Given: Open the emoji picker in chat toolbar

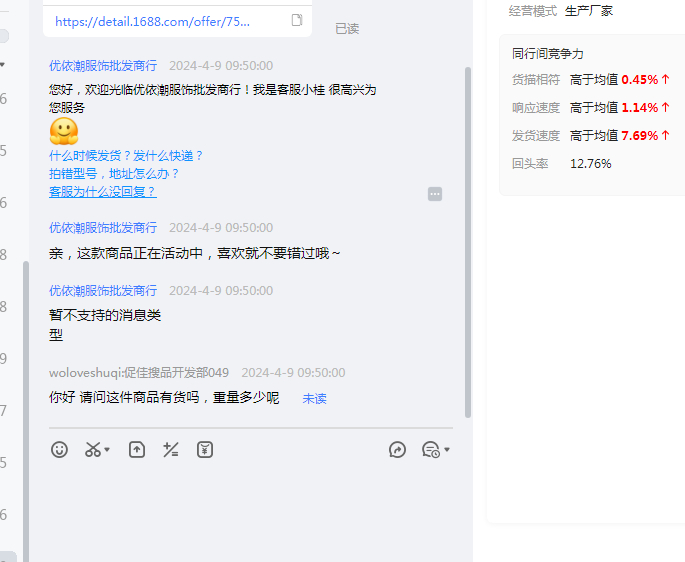Looking at the screenshot, I should pyautogui.click(x=60, y=450).
